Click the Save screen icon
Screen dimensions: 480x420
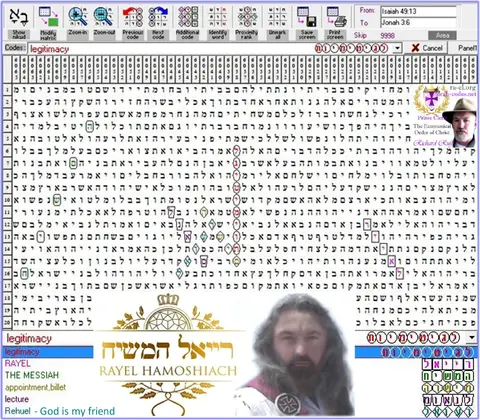[307, 17]
